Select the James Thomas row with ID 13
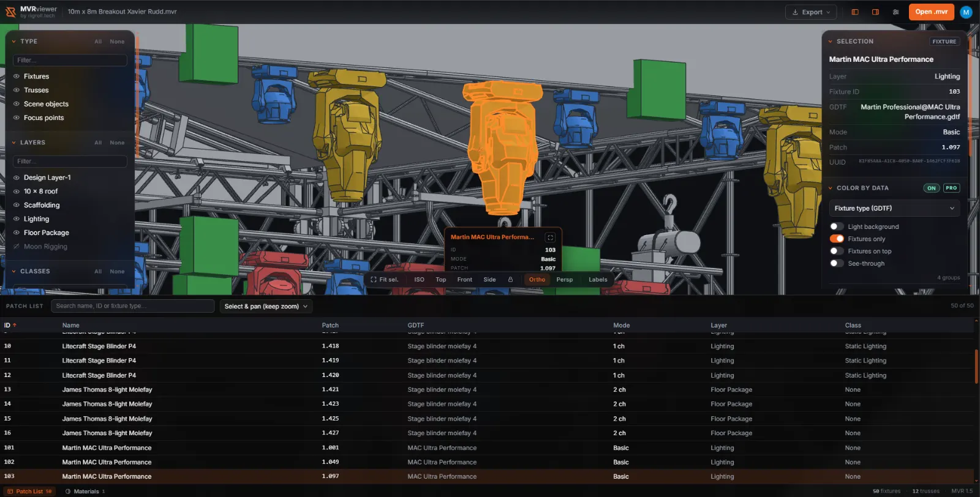The height and width of the screenshot is (497, 980). click(488, 390)
